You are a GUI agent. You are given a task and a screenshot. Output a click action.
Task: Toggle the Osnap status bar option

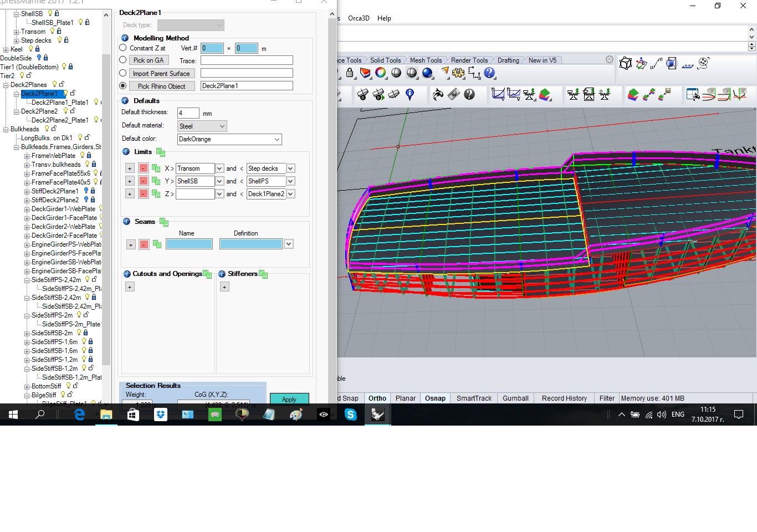click(x=435, y=398)
